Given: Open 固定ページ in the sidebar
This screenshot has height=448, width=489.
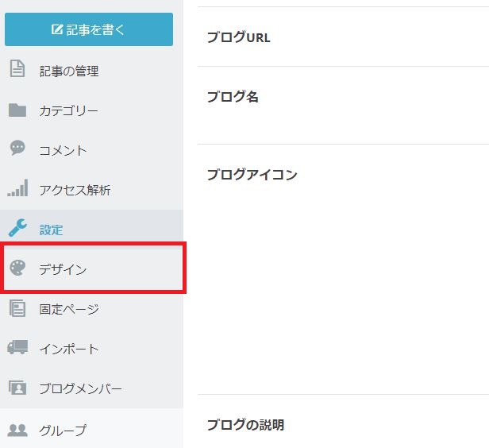Looking at the screenshot, I should [69, 309].
